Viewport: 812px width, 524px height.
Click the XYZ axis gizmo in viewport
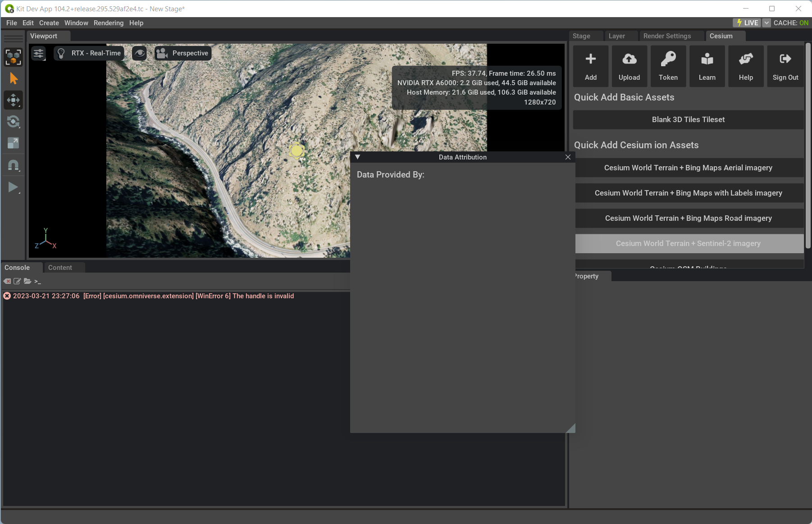[46, 239]
